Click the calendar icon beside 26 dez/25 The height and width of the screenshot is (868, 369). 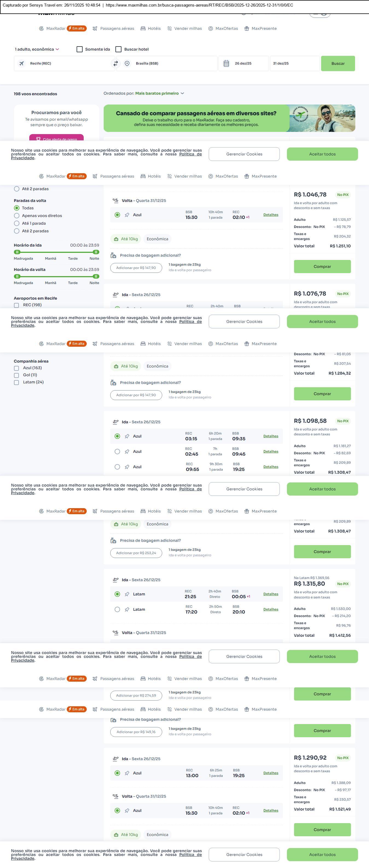[x=226, y=63]
